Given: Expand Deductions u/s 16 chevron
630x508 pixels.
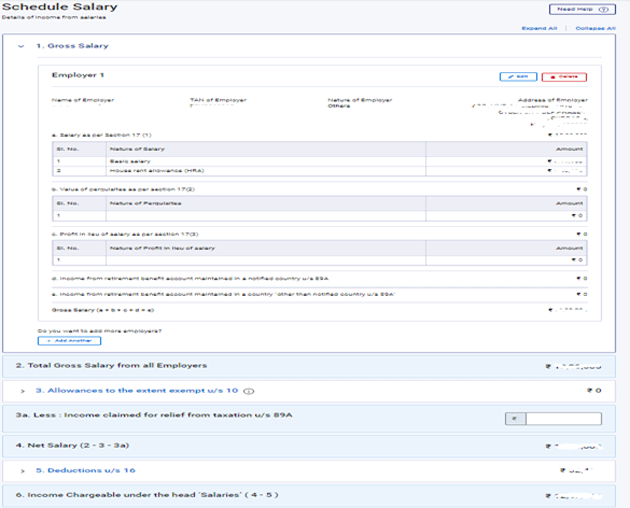Looking at the screenshot, I should click(22, 469).
